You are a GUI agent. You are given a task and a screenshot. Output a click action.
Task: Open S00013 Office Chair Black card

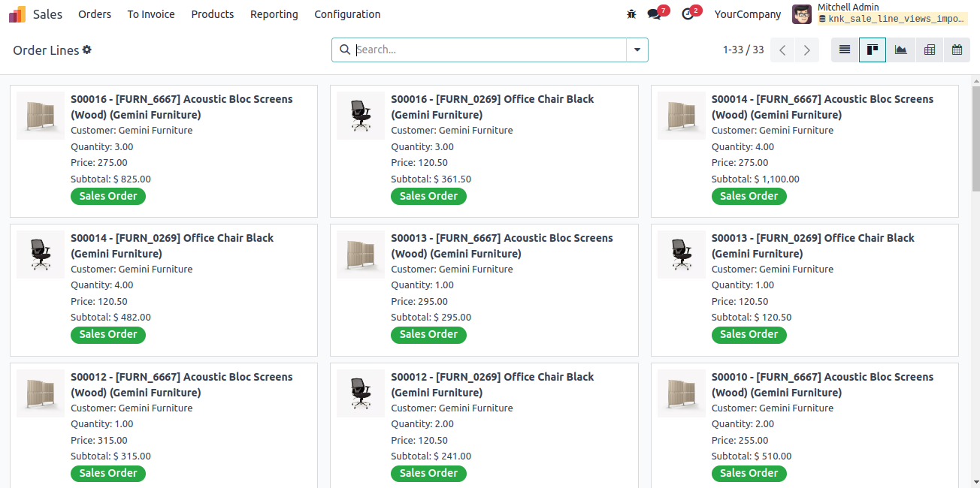point(805,290)
